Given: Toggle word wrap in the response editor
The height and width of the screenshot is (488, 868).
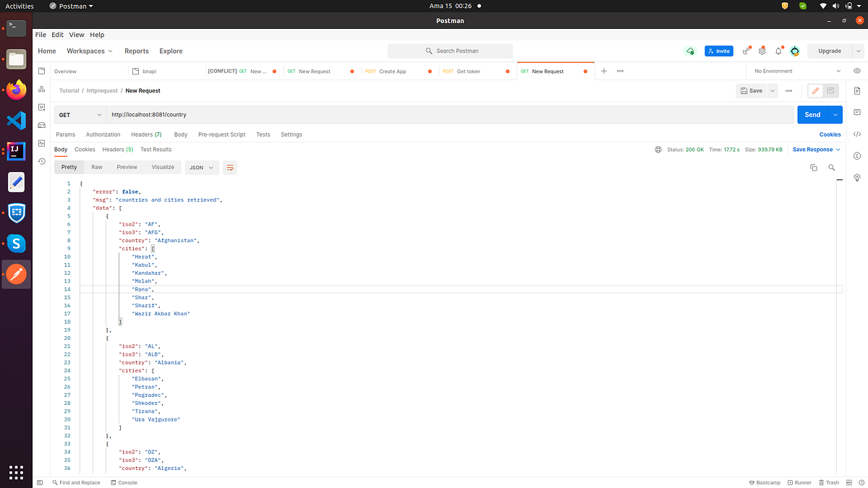Looking at the screenshot, I should click(230, 167).
